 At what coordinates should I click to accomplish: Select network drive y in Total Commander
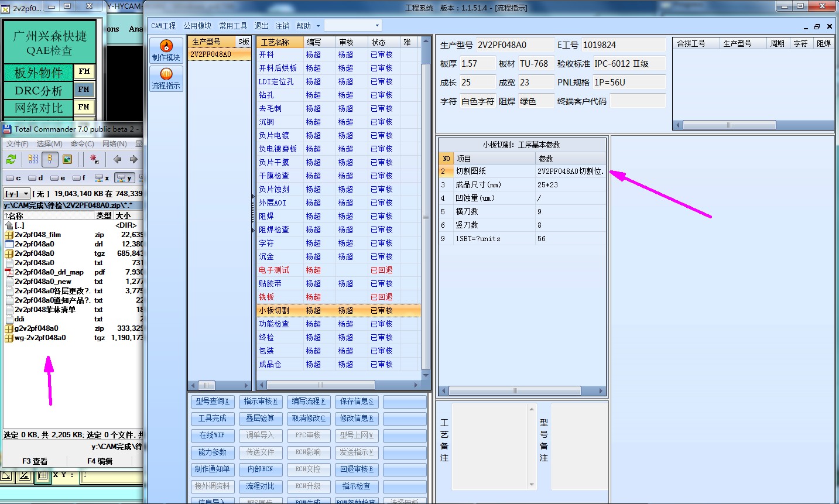124,178
